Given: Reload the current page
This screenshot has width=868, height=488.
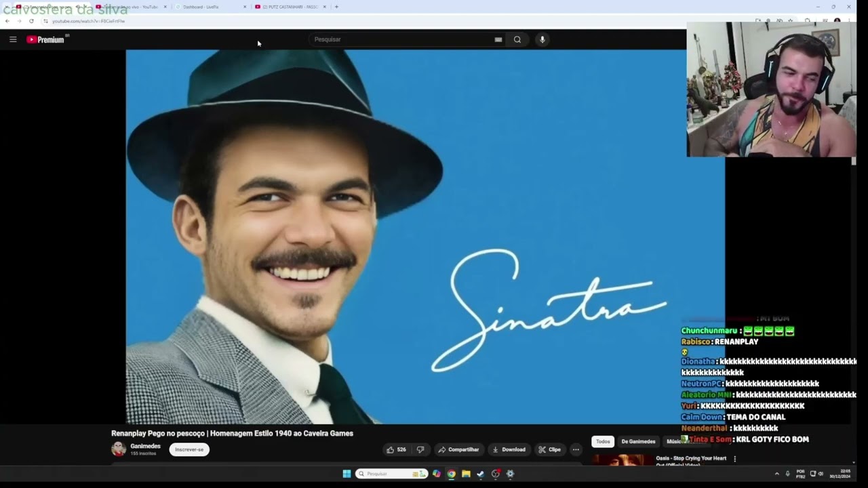Looking at the screenshot, I should [x=31, y=21].
